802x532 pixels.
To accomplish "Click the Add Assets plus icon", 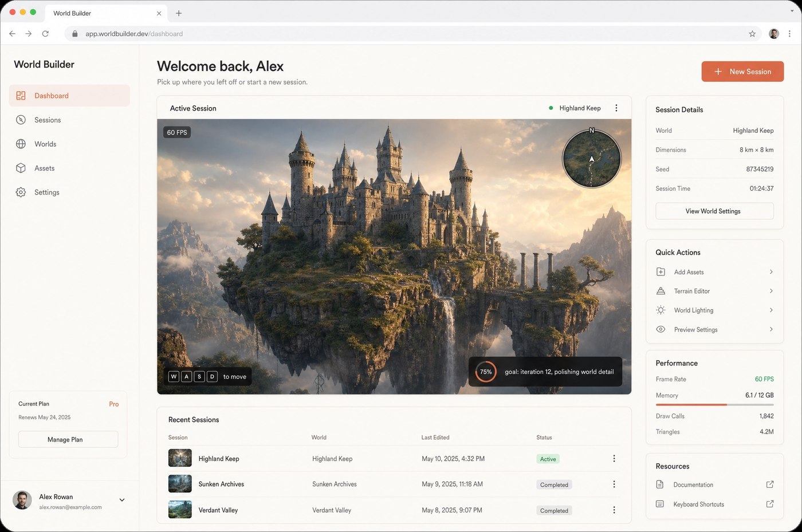I will (x=661, y=272).
